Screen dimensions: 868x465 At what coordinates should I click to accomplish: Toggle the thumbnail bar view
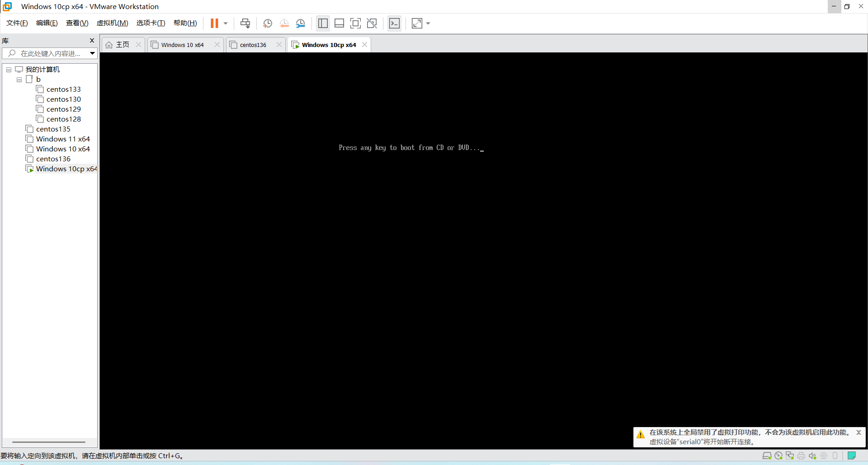point(339,23)
